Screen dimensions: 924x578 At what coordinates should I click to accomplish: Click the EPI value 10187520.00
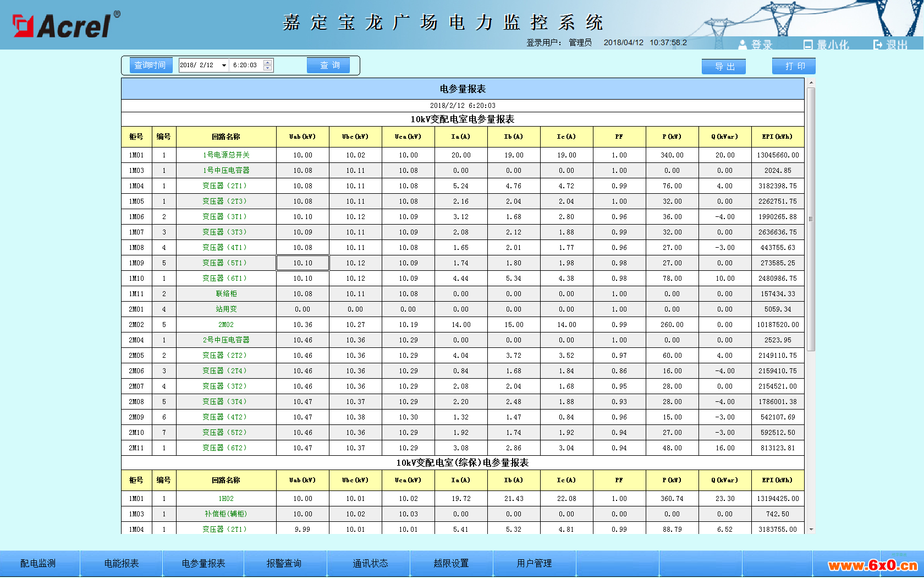[778, 325]
